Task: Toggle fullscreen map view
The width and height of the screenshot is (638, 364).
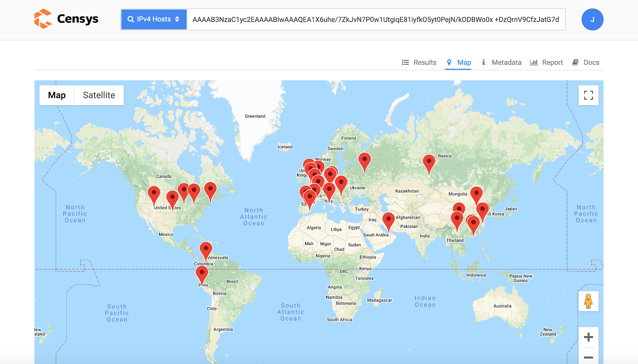Action: click(x=589, y=95)
